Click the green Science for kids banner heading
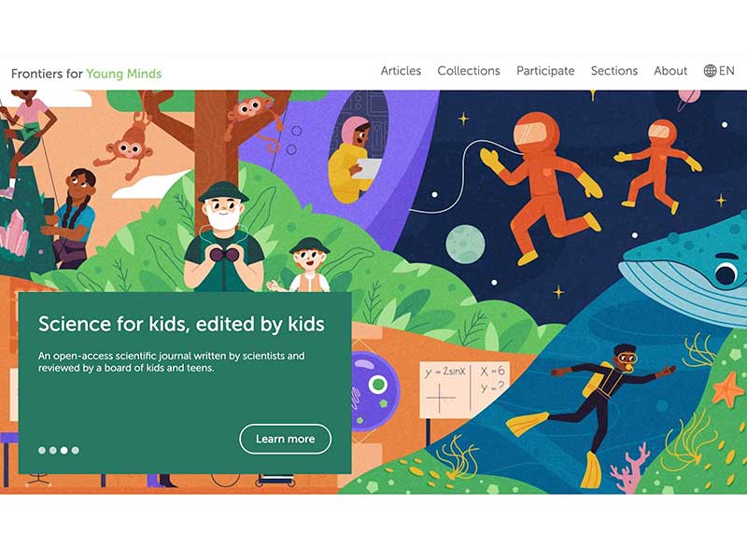 (181, 324)
